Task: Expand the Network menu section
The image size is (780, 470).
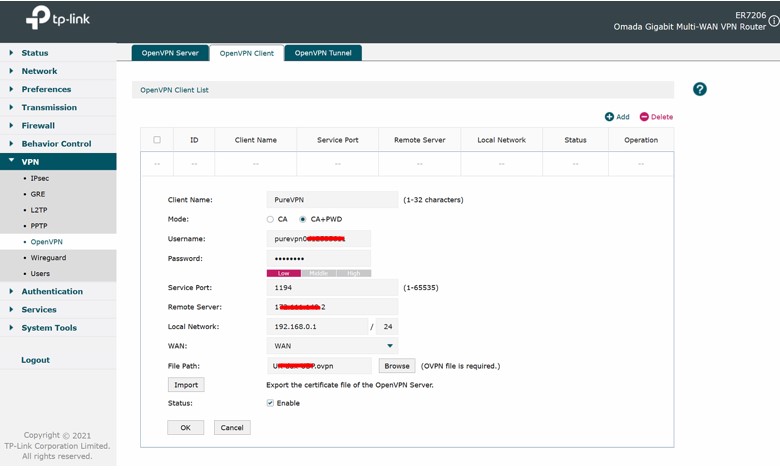Action: 58,71
